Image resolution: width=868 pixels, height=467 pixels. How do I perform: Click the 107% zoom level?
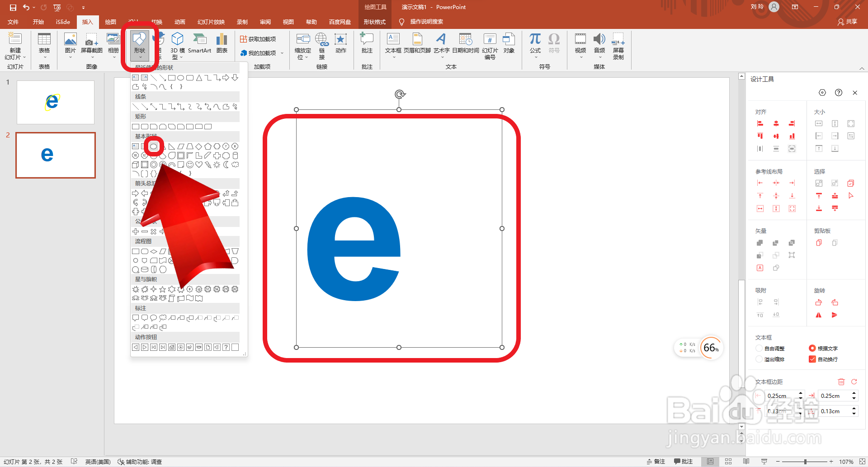[x=846, y=462]
